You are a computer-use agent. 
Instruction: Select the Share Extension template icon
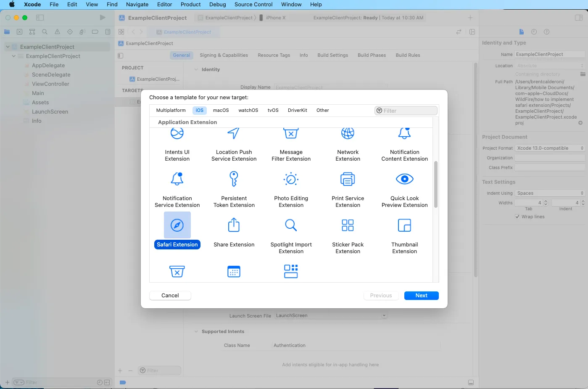234,225
